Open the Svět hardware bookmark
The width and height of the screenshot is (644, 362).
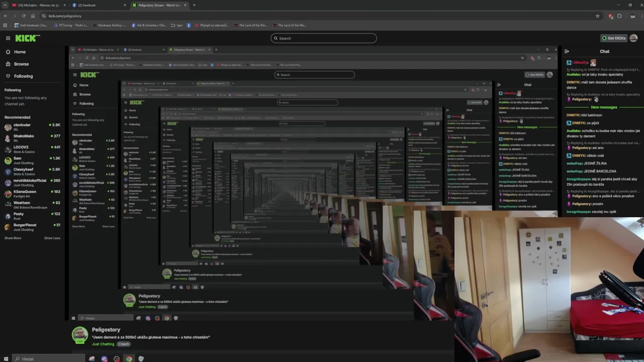click(x=31, y=25)
